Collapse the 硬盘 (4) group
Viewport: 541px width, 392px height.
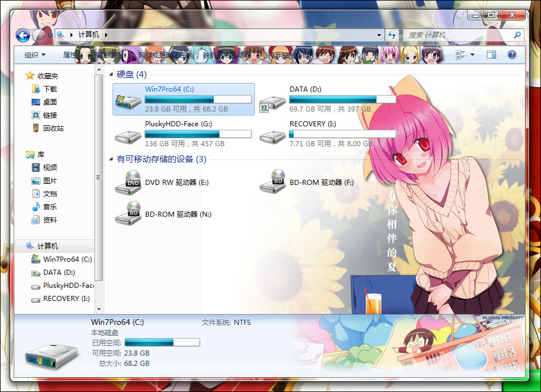(x=111, y=75)
